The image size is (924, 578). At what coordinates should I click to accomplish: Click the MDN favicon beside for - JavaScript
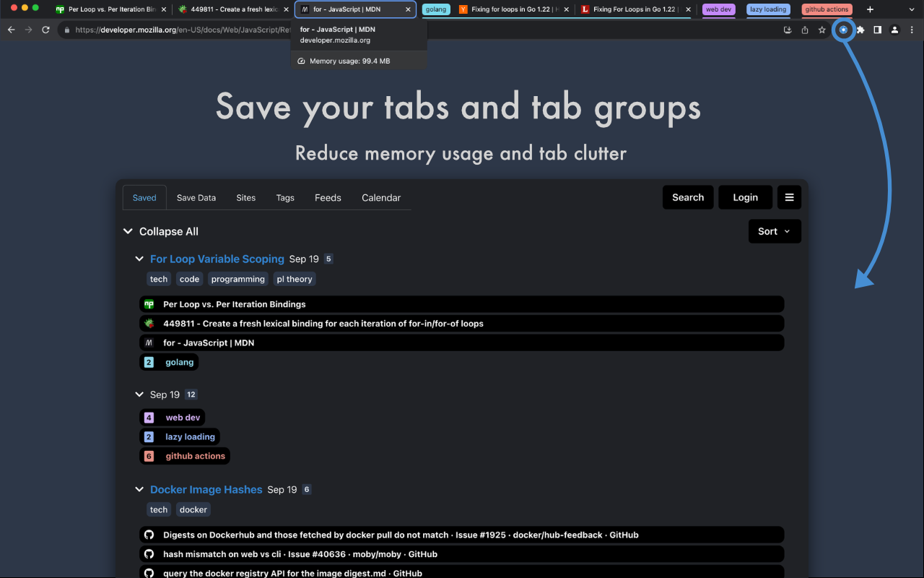click(149, 342)
